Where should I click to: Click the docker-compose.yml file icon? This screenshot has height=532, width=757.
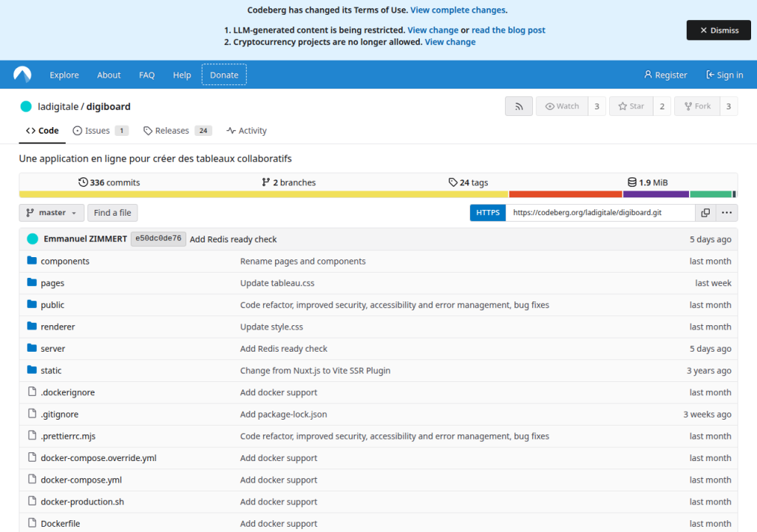point(32,480)
